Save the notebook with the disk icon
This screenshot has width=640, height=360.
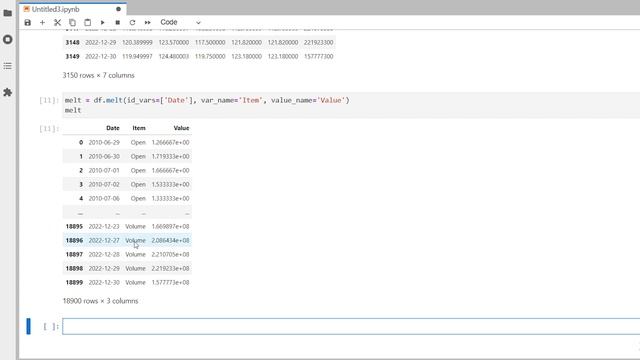click(27, 22)
